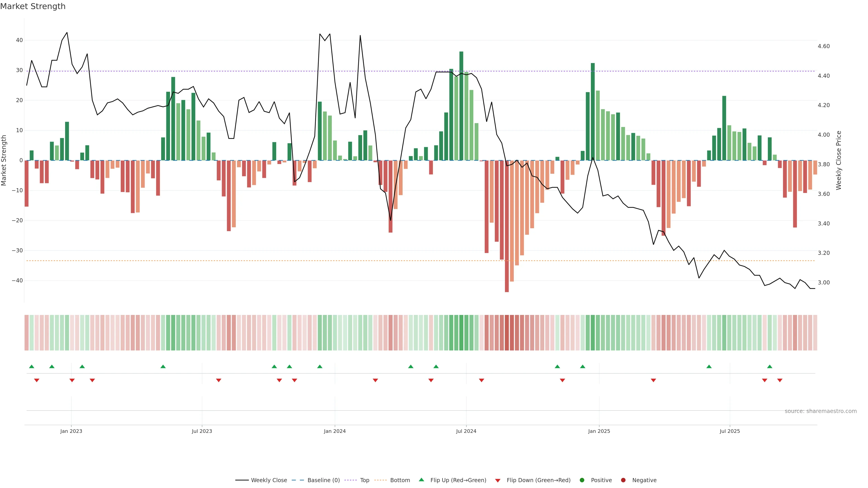Click the Market Strength chart title
The height and width of the screenshot is (488, 868).
click(x=33, y=6)
